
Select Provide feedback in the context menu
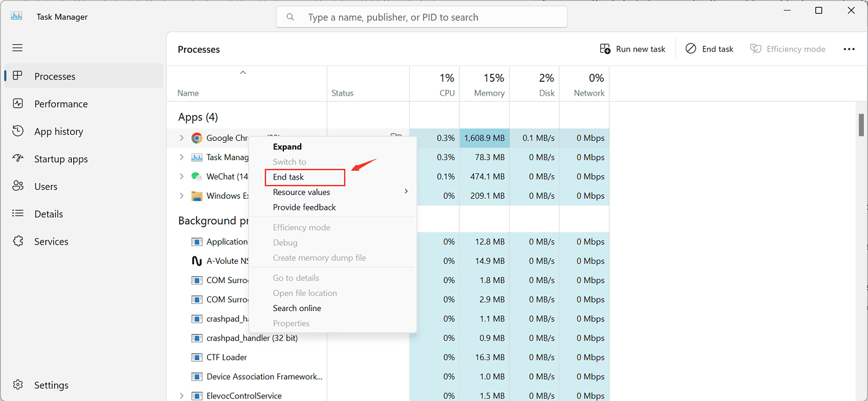(332, 207)
